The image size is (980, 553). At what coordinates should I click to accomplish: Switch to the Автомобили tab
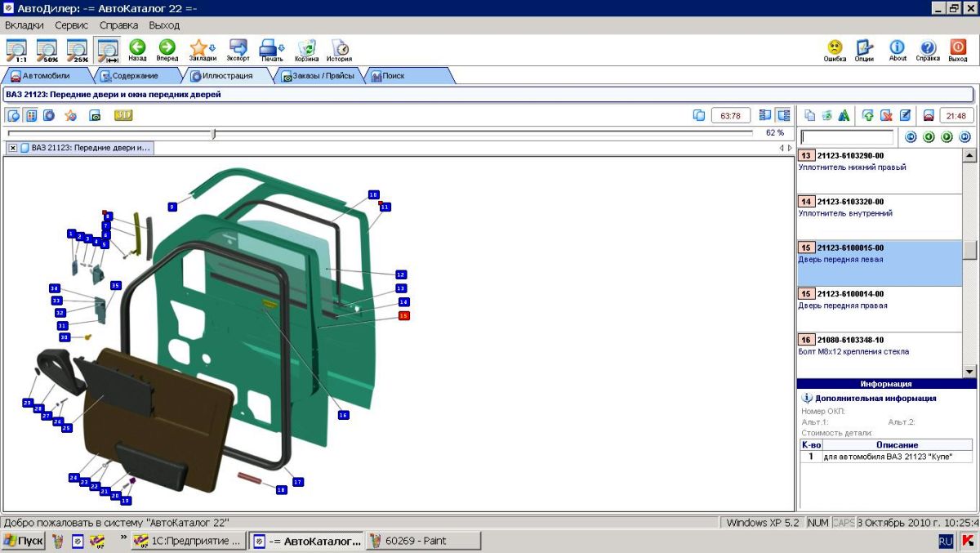point(47,76)
